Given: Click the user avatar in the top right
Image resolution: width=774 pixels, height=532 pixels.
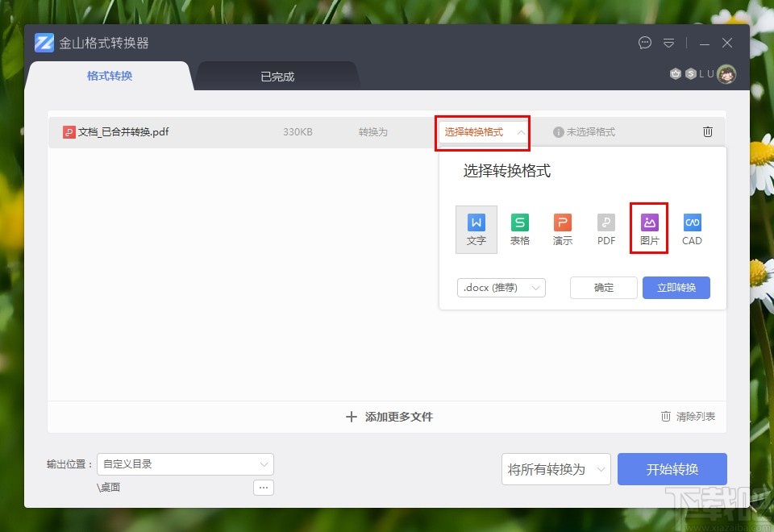Looking at the screenshot, I should click(x=726, y=73).
